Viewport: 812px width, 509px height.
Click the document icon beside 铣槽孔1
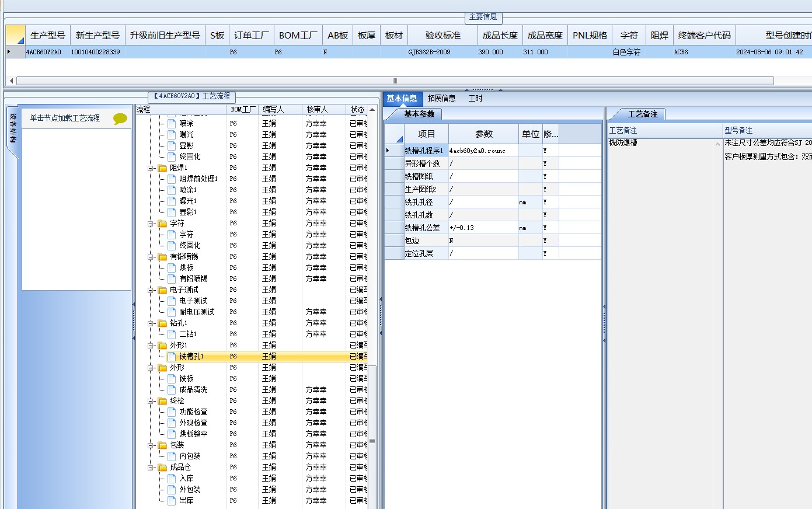pos(172,356)
